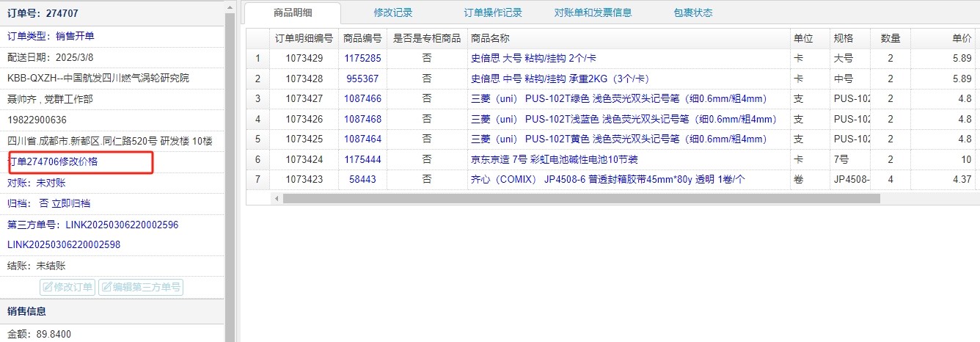Screen dimensions: 980x342
Task: Click the 结账: 未结账 status line
Action: 37,266
